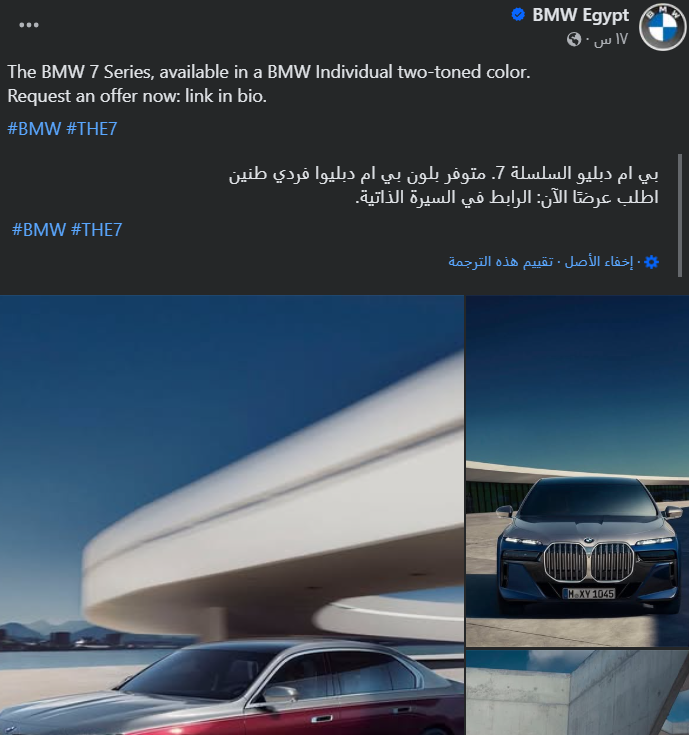Image resolution: width=689 pixels, height=735 pixels.
Task: Open the large two-tone sedan photo
Action: point(232,515)
